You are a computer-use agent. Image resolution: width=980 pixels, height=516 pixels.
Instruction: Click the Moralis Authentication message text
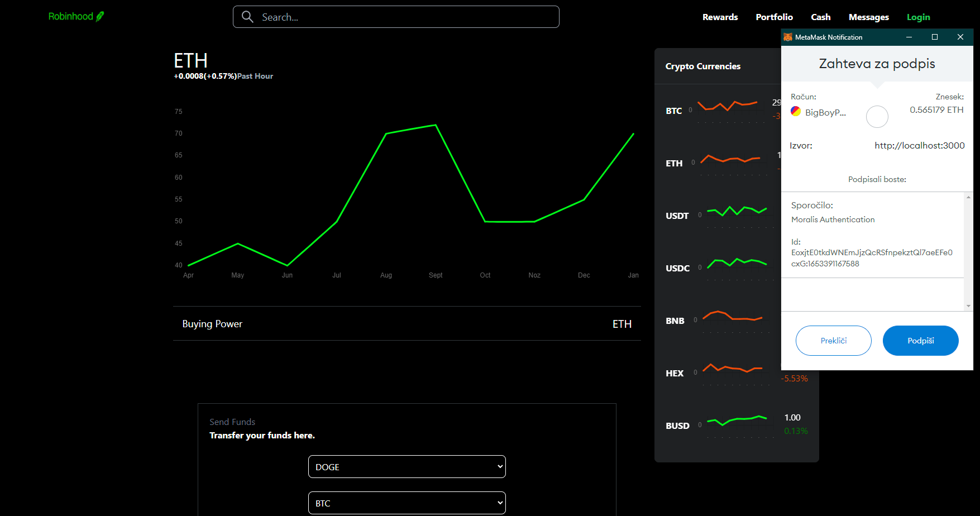[x=833, y=220]
